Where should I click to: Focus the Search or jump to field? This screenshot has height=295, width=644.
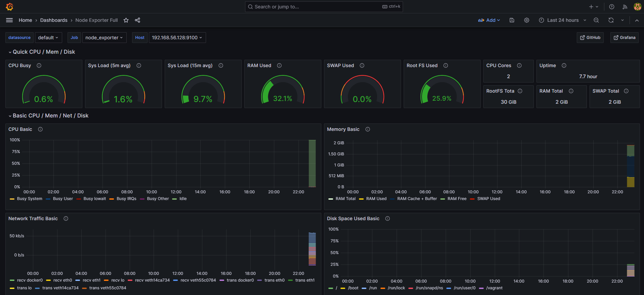[324, 7]
